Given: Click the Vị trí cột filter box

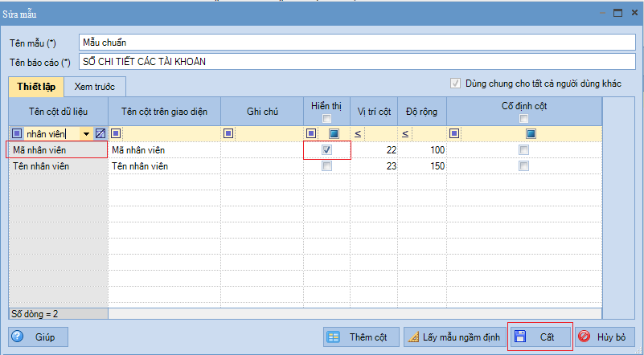Looking at the screenshot, I should [380, 133].
